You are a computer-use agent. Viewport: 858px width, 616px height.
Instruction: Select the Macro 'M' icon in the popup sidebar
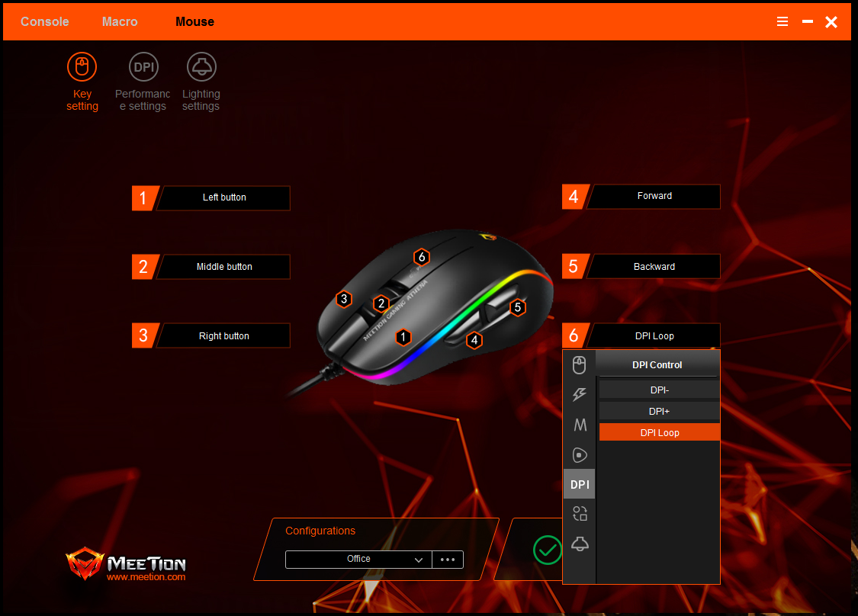[579, 425]
